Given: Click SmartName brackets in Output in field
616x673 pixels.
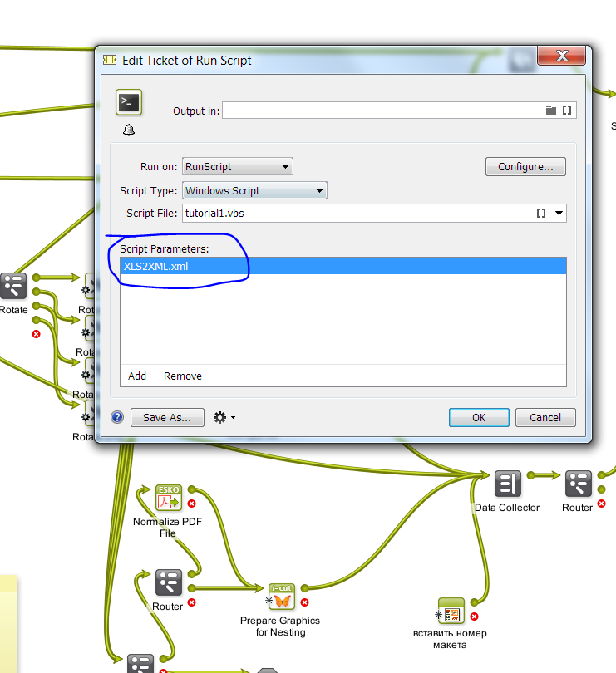Looking at the screenshot, I should click(x=567, y=111).
